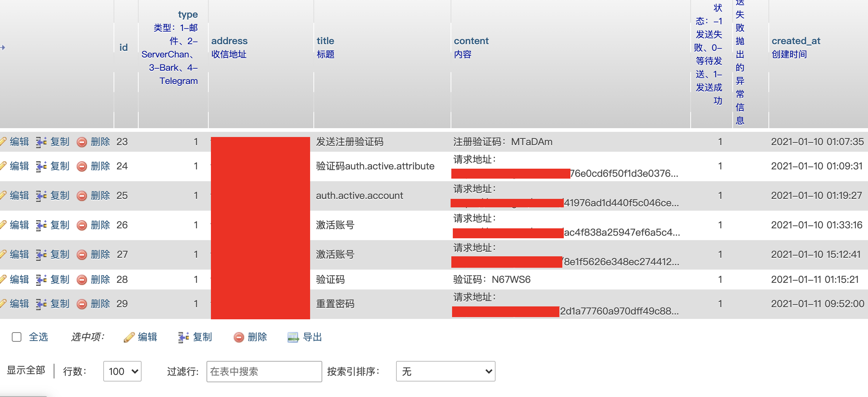Sort by the address column header

[229, 41]
